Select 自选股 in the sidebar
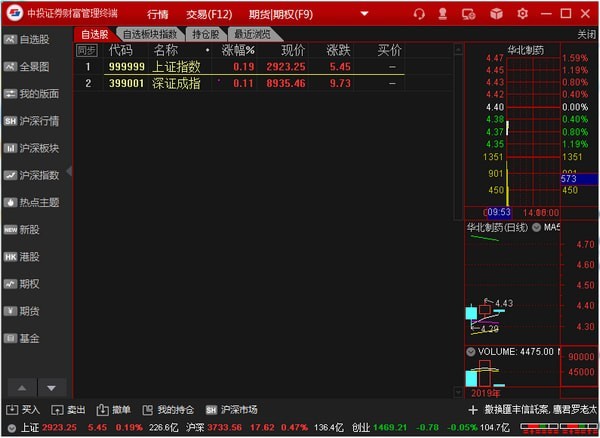The width and height of the screenshot is (600, 438). [x=27, y=39]
